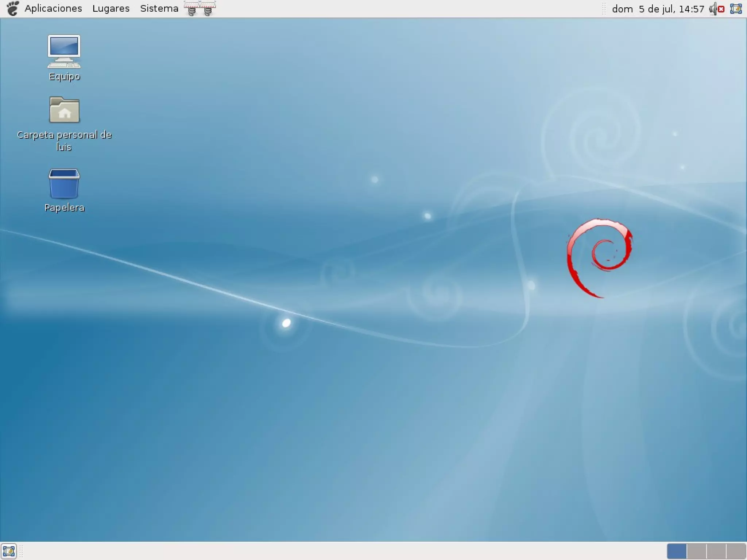747x560 pixels.
Task: Click the first spring launcher icon
Action: 191,9
